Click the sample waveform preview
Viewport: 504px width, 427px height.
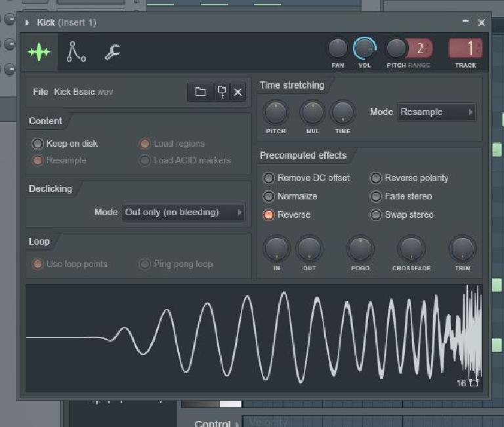pos(254,337)
